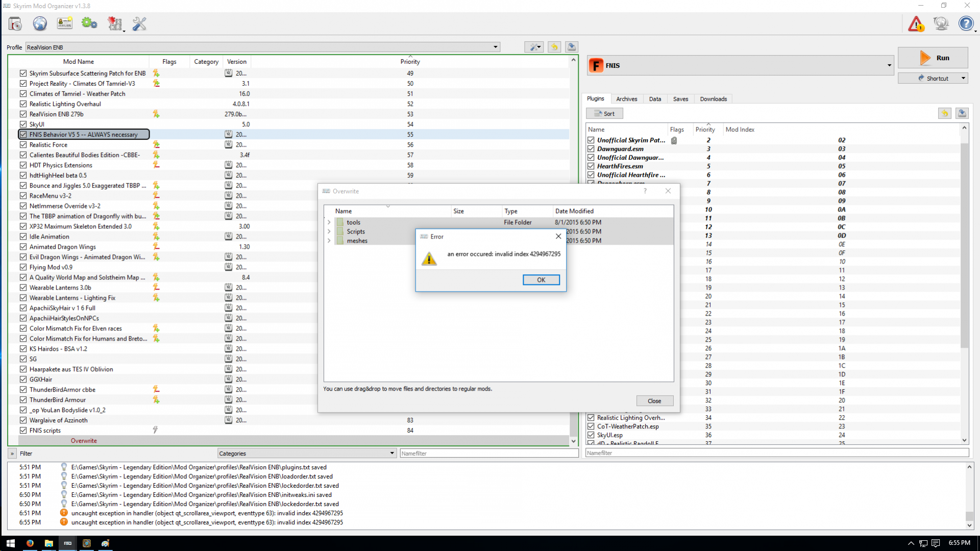The width and height of the screenshot is (980, 551).
Task: Click the Install Mod archive icon
Action: (x=15, y=24)
